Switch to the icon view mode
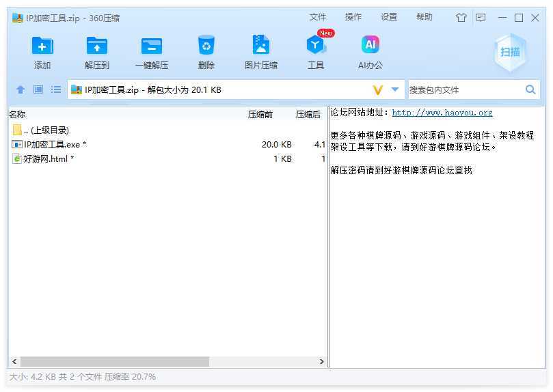This screenshot has height=392, width=553. 38,89
